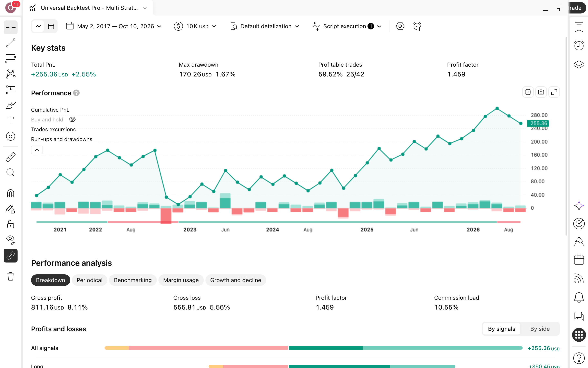Image resolution: width=588 pixels, height=368 pixels.
Task: Open the object tree layers icon
Action: pos(579,64)
